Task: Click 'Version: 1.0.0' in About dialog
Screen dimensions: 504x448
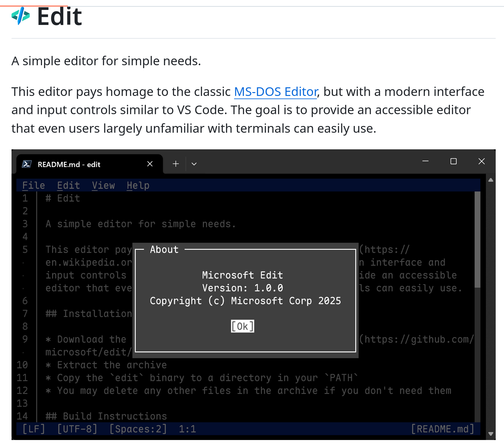Action: point(242,288)
